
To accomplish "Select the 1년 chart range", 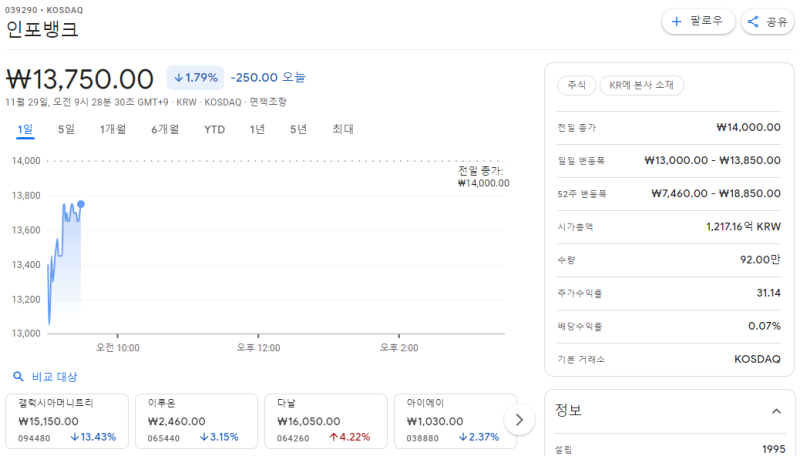I will coord(257,130).
